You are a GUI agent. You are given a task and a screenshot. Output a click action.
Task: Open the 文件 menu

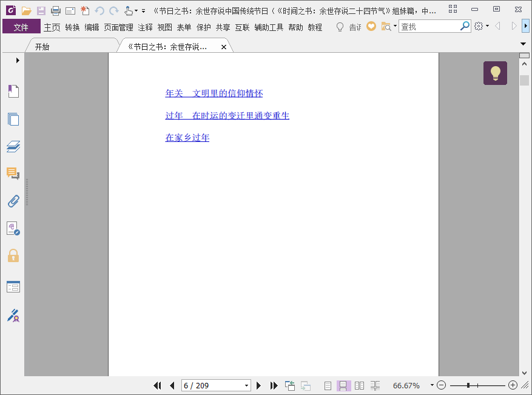(21, 27)
